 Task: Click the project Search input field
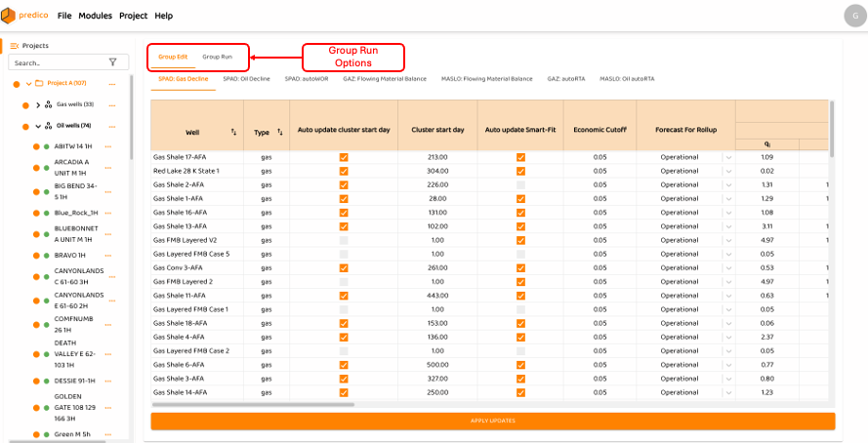click(x=57, y=62)
